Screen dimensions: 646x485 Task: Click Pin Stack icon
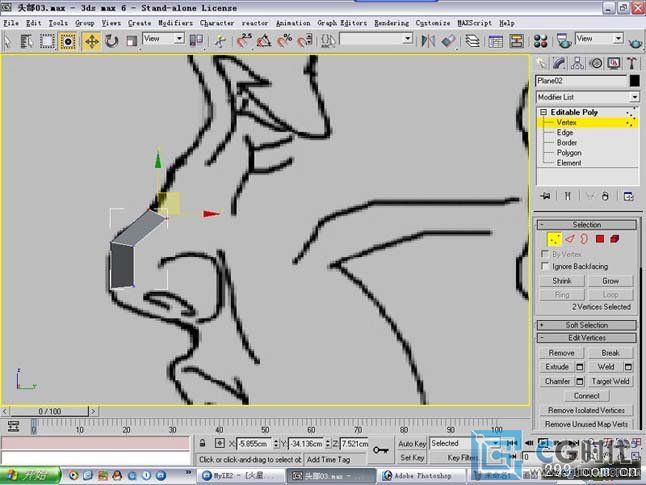pyautogui.click(x=546, y=196)
